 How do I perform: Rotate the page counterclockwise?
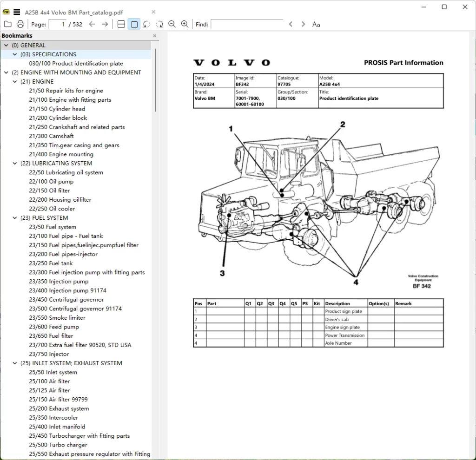click(x=147, y=24)
